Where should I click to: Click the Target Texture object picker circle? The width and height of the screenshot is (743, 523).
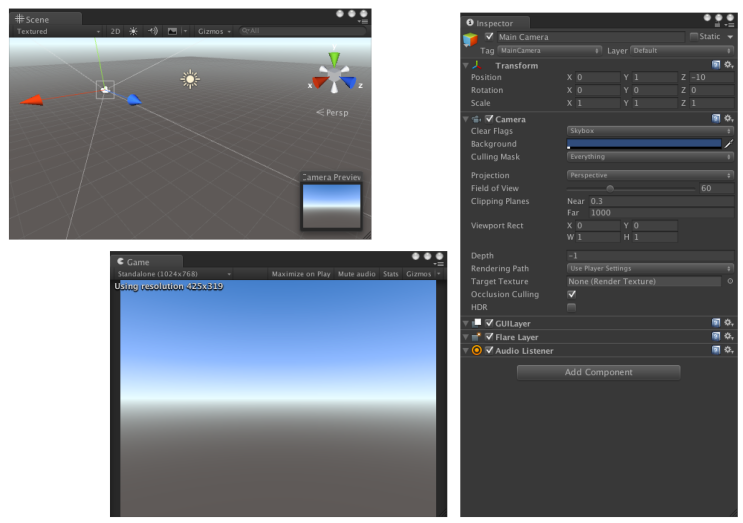[730, 282]
